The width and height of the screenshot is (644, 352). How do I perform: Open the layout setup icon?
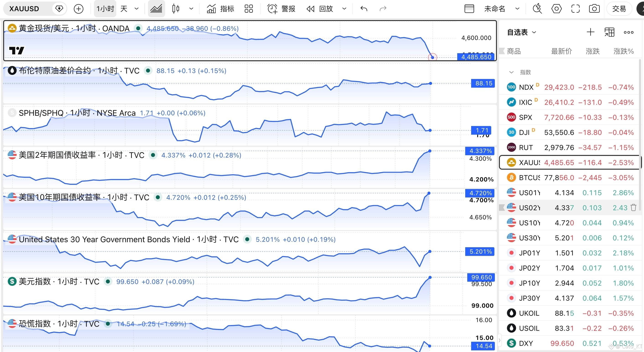[x=469, y=9]
